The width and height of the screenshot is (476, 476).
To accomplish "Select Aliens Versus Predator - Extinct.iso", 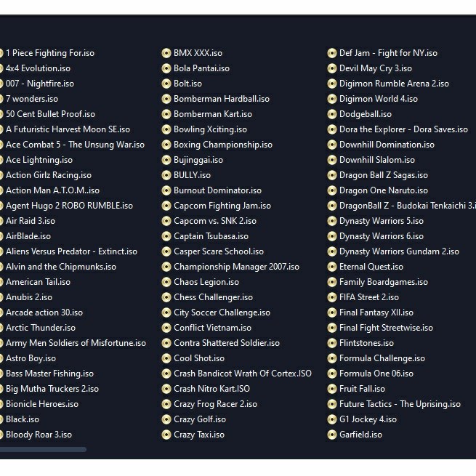I will point(71,251).
